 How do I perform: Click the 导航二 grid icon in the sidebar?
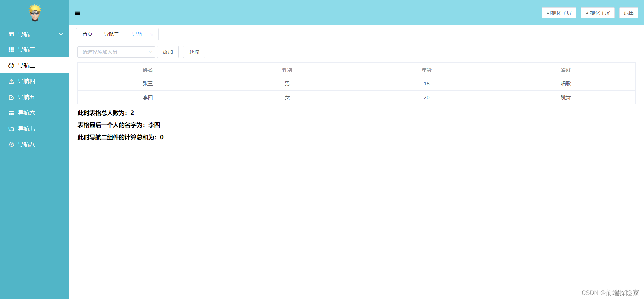pyautogui.click(x=11, y=50)
